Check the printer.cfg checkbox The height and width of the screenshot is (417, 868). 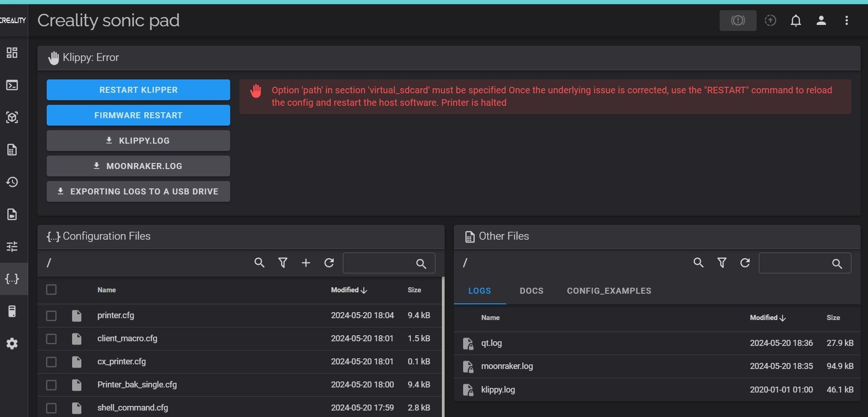point(51,316)
